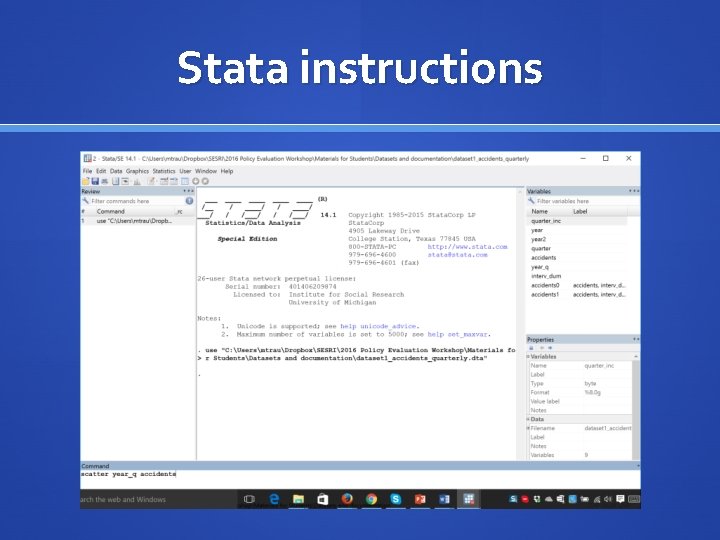Open the Properties panel options dots
Screen dimensions: 720x540
tap(636, 339)
